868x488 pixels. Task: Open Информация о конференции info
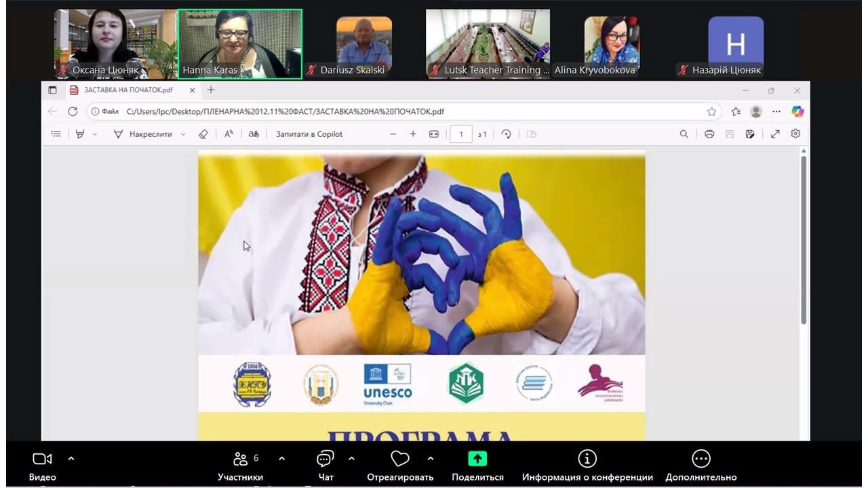pyautogui.click(x=587, y=460)
